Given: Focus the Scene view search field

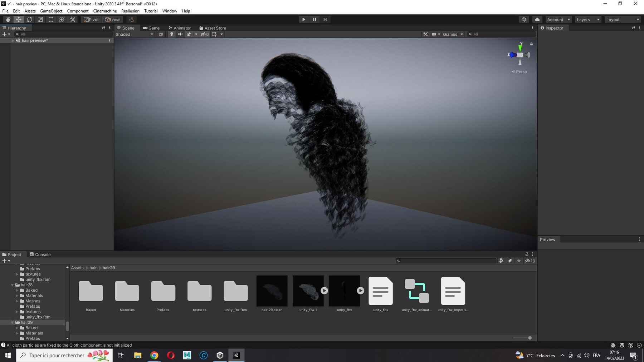Looking at the screenshot, I should click(x=502, y=34).
